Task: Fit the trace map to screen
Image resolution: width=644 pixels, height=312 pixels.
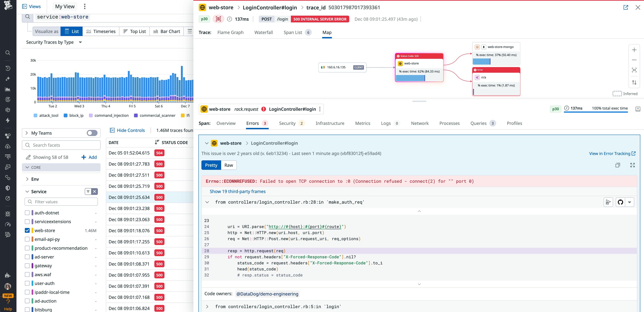Action: point(634,70)
